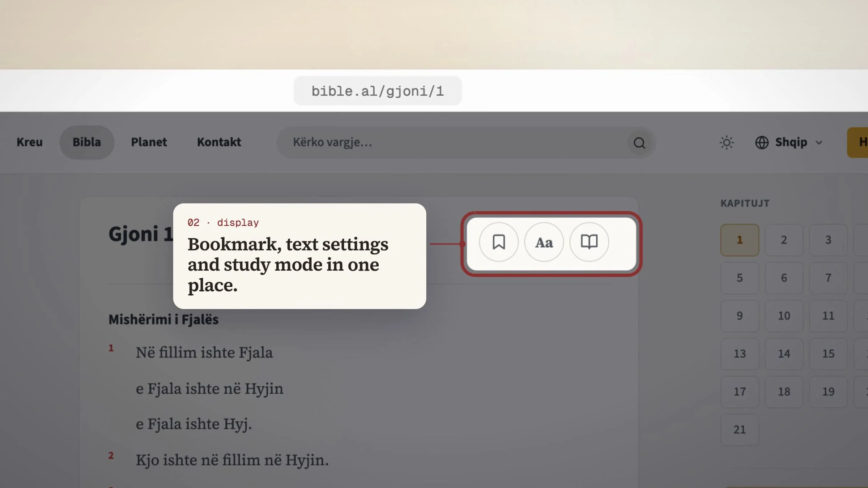The height and width of the screenshot is (488, 868).
Task: Open the Kontakt nav item
Action: tap(219, 142)
